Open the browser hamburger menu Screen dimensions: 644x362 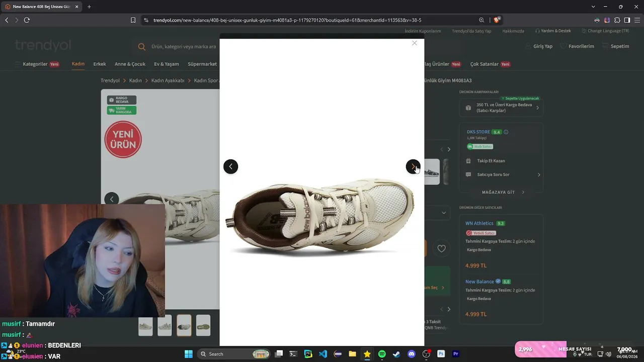click(x=636, y=20)
